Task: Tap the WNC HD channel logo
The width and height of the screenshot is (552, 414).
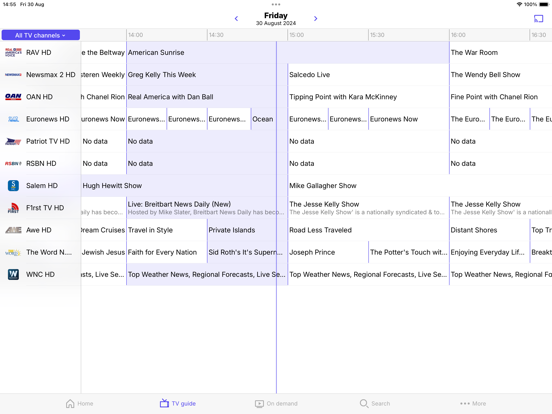Action: click(x=13, y=274)
